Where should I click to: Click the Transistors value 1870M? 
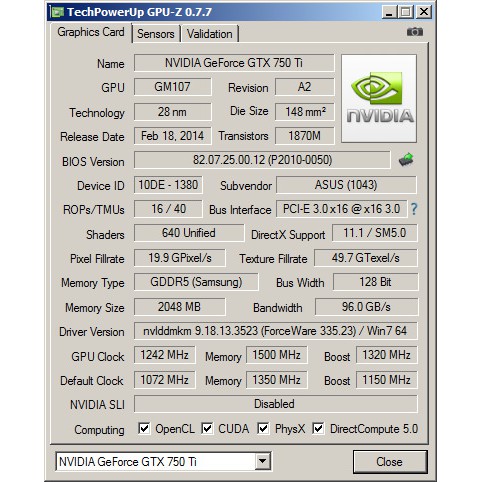(x=304, y=136)
